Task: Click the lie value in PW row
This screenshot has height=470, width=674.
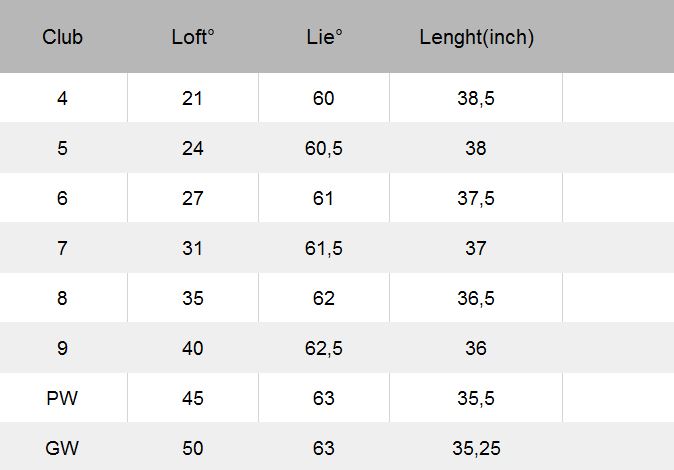Action: (x=324, y=399)
